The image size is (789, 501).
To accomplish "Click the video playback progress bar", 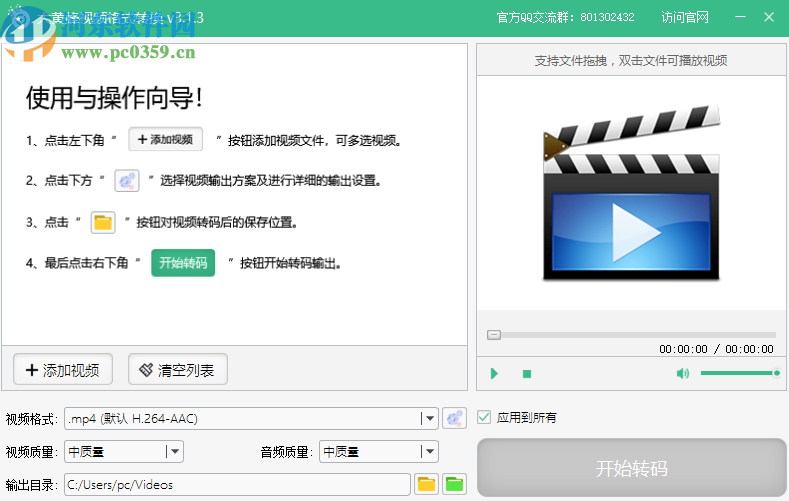I will pos(631,335).
